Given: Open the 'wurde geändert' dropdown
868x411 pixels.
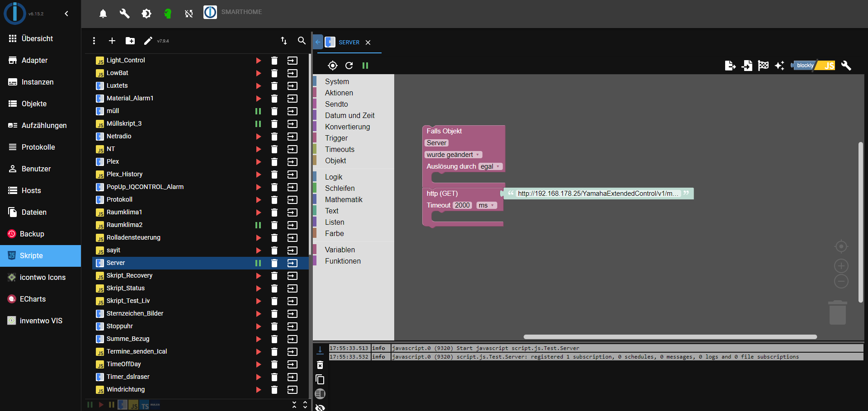Looking at the screenshot, I should [453, 155].
